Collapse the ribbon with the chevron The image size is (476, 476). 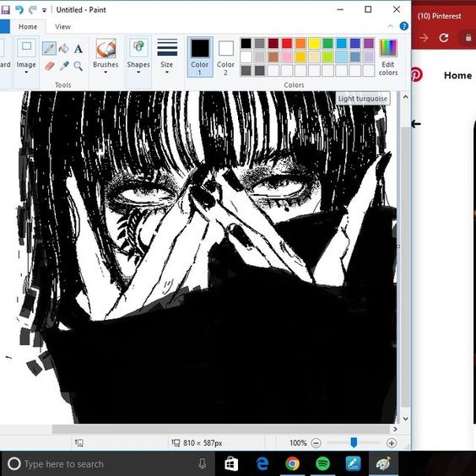coord(391,26)
